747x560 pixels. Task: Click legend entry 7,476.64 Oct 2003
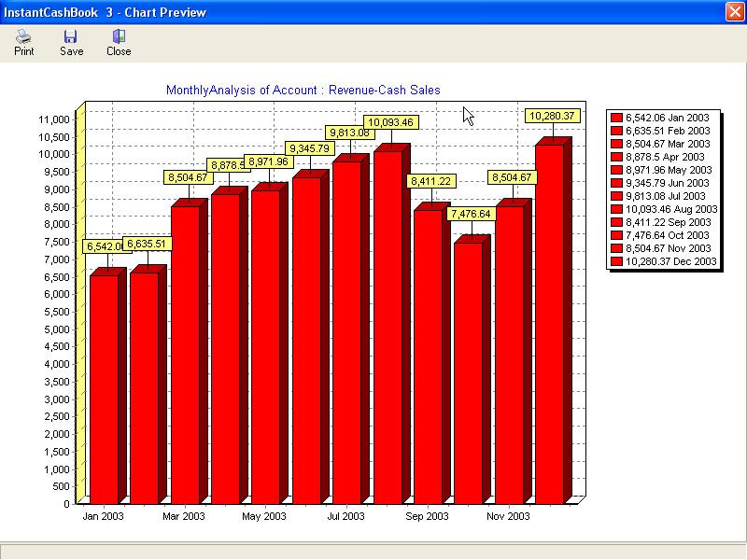pos(667,235)
